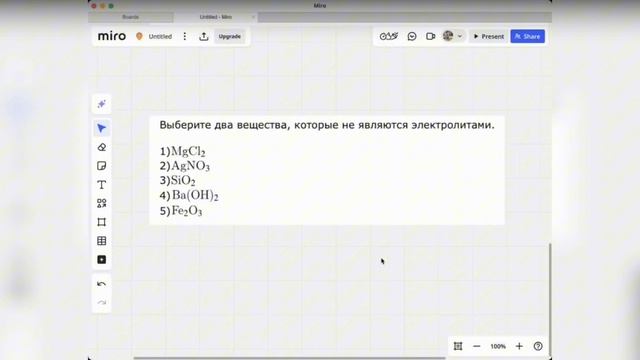Open the comments icon in header

(x=412, y=36)
